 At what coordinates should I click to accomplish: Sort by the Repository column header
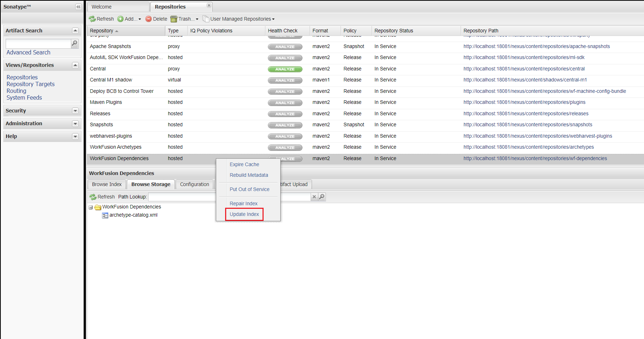tap(126, 31)
